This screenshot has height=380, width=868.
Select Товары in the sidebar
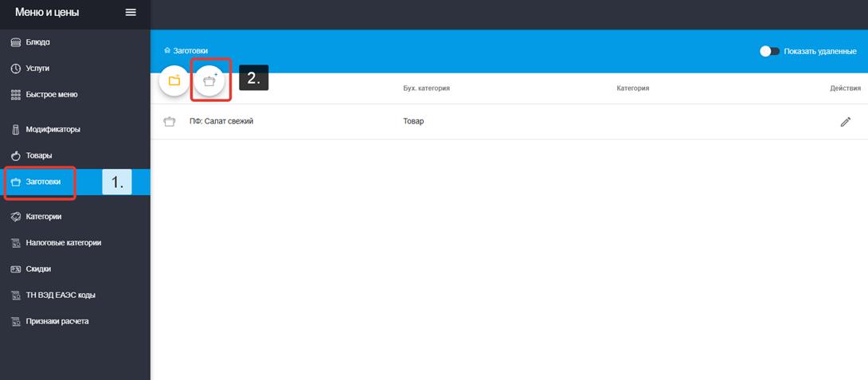[38, 155]
